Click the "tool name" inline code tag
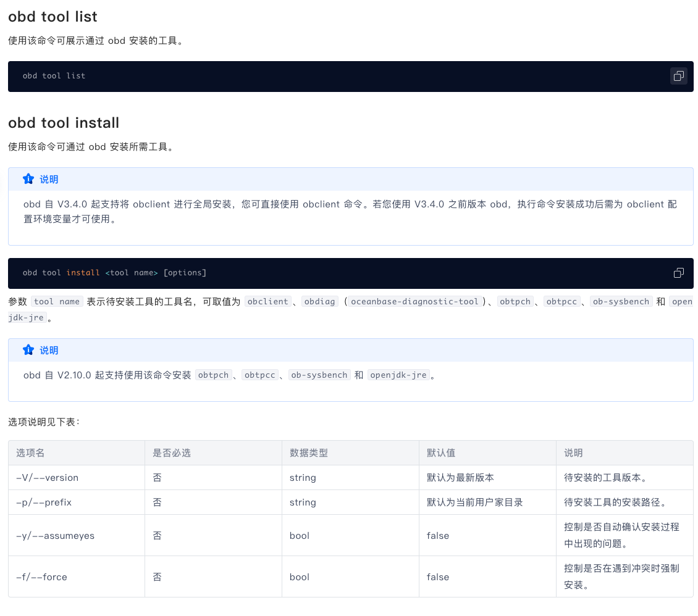The width and height of the screenshot is (698, 616). click(57, 301)
